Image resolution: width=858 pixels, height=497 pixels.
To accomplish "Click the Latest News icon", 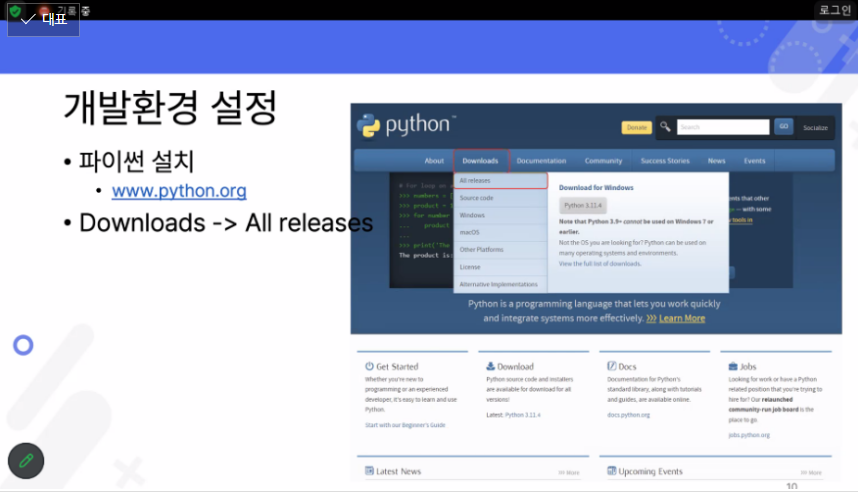I will pos(369,471).
